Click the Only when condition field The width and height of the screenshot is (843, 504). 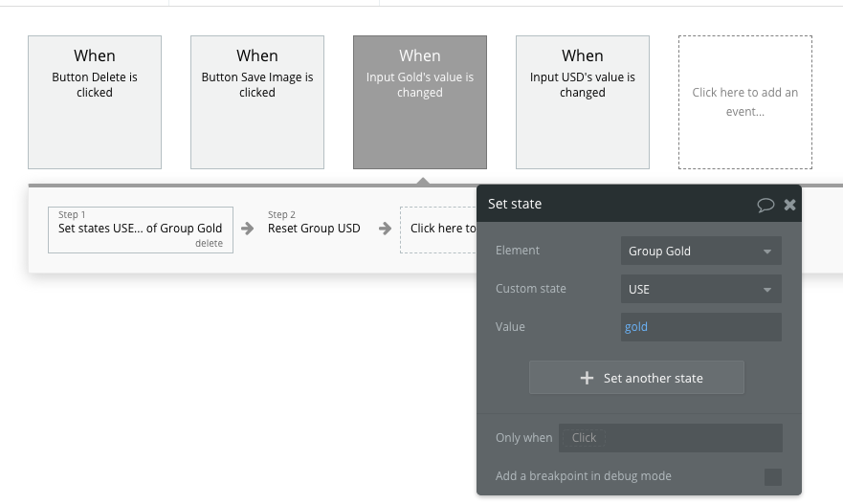[670, 438]
